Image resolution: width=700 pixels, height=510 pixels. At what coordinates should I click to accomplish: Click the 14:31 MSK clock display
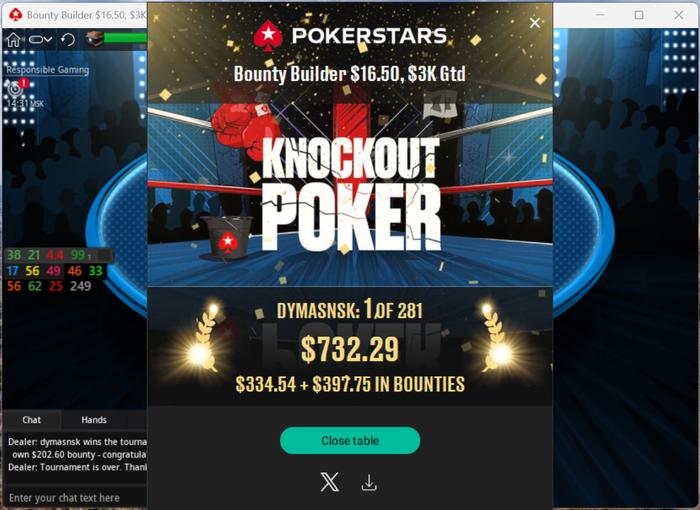tap(25, 104)
